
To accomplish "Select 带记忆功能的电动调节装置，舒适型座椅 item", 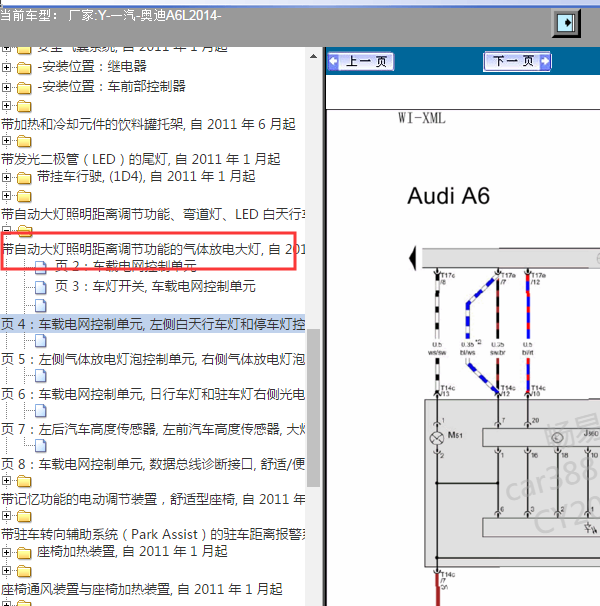I will [x=153, y=499].
